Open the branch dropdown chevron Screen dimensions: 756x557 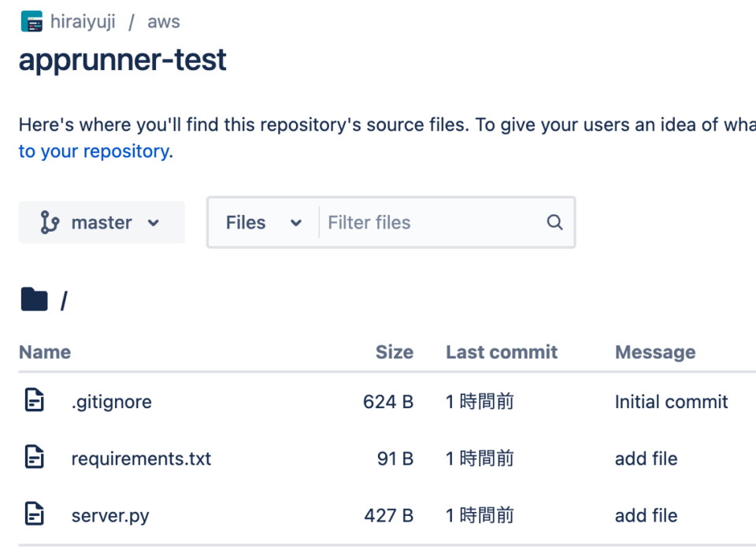[x=154, y=223]
